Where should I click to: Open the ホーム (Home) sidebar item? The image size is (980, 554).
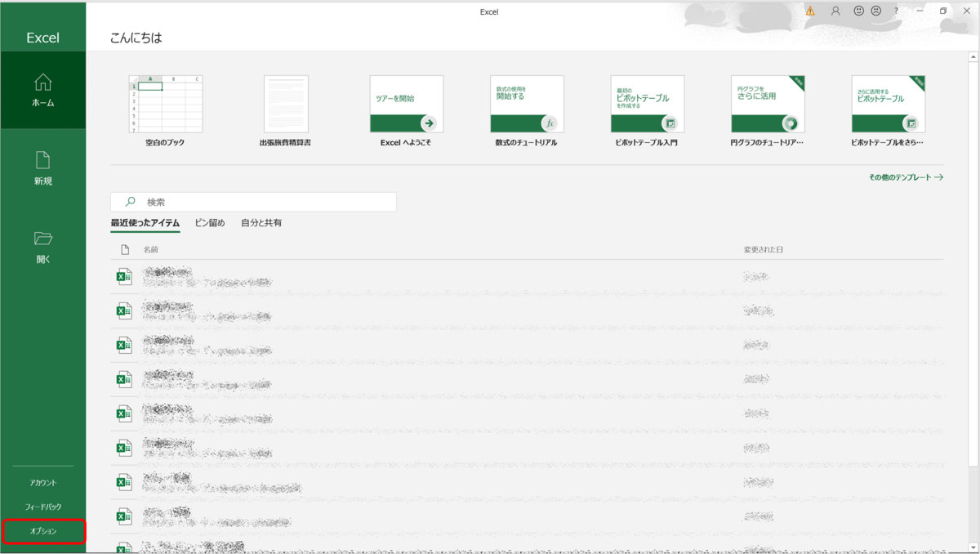[43, 90]
